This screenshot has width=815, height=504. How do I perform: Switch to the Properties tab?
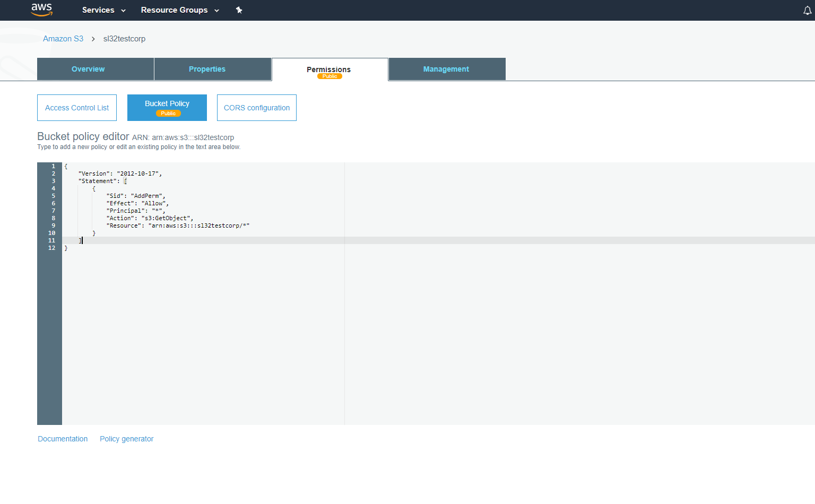(x=213, y=69)
